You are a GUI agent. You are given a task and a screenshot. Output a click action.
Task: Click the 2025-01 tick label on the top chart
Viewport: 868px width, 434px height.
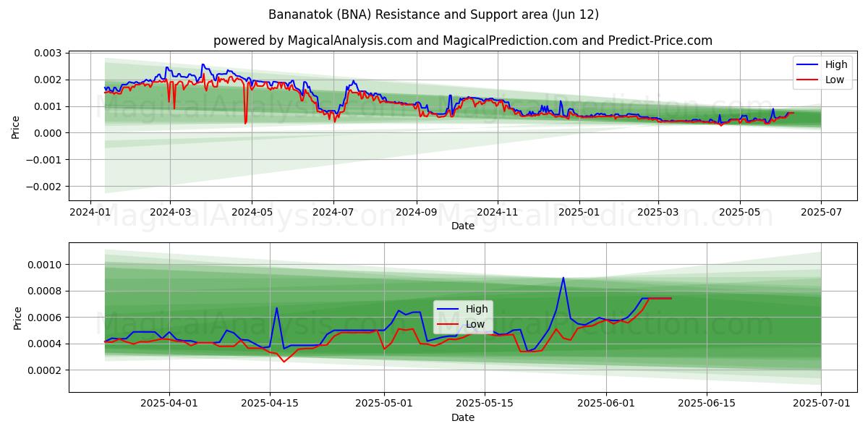pos(579,212)
